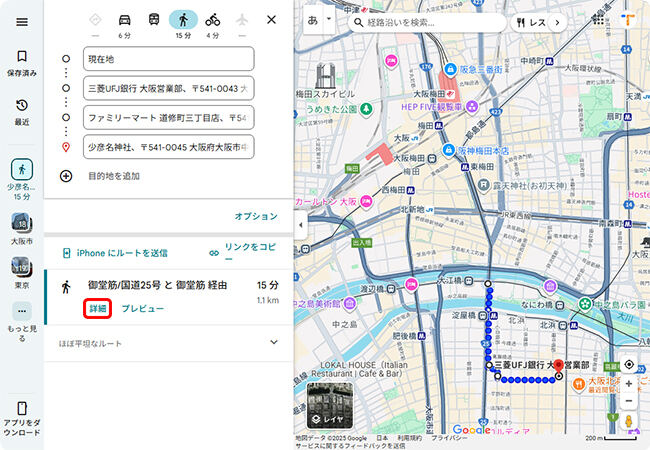Edit the 現在地 starting point field
650x450 pixels.
(169, 59)
